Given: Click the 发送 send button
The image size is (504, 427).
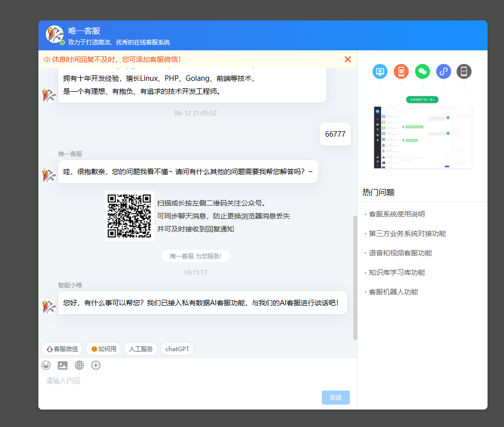Looking at the screenshot, I should point(335,398).
